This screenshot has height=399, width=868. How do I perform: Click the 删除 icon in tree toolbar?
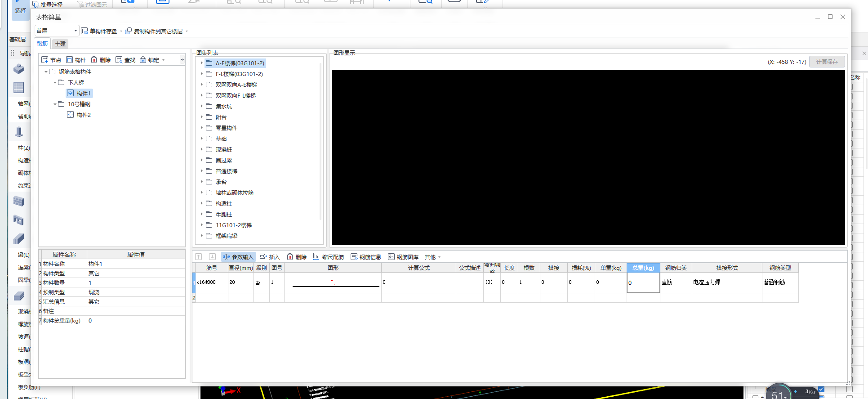point(94,60)
